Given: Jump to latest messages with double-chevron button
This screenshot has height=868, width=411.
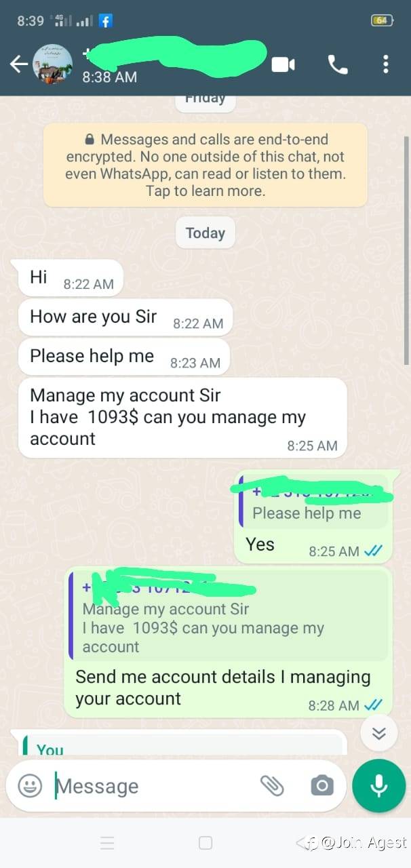Looking at the screenshot, I should tap(379, 733).
